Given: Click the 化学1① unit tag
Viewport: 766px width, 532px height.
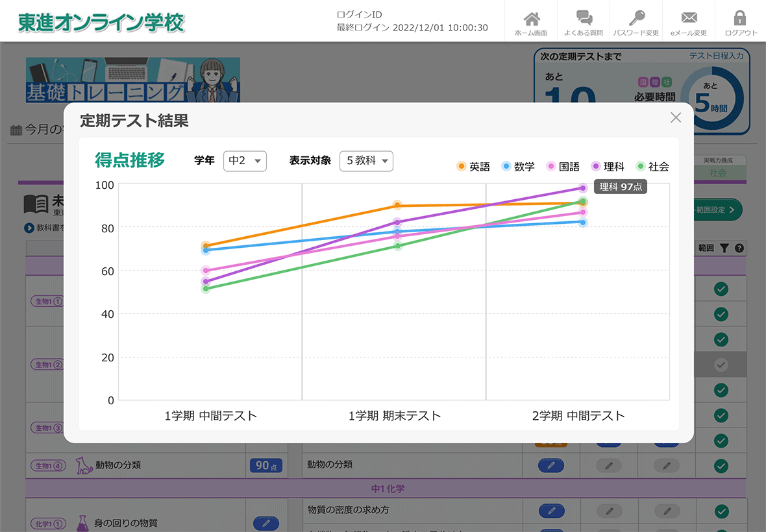Looking at the screenshot, I should (48, 524).
